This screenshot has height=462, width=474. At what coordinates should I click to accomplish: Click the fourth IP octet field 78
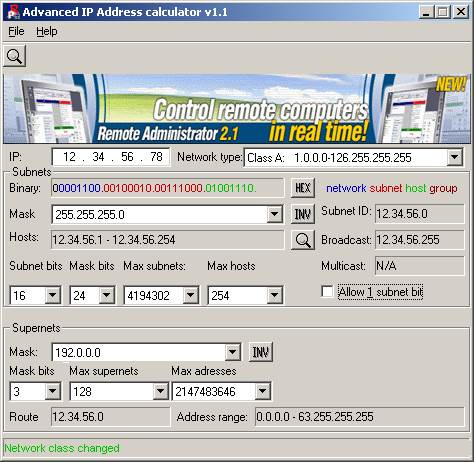(156, 157)
